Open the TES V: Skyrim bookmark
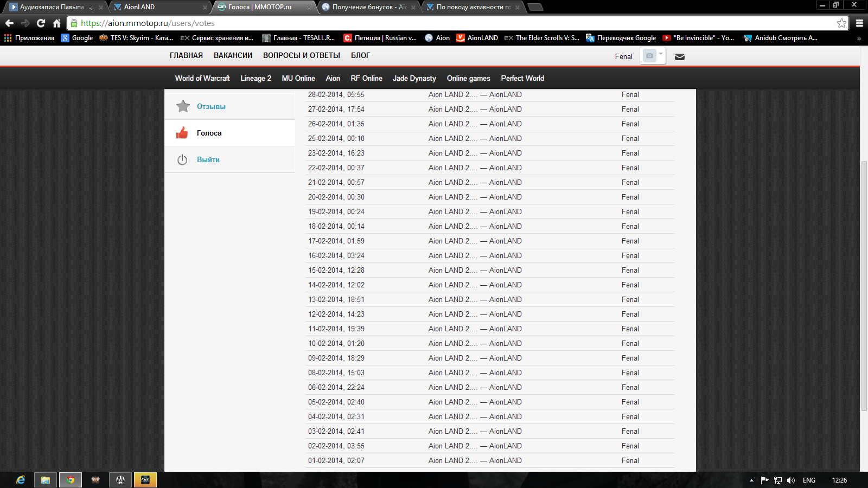 pyautogui.click(x=136, y=38)
